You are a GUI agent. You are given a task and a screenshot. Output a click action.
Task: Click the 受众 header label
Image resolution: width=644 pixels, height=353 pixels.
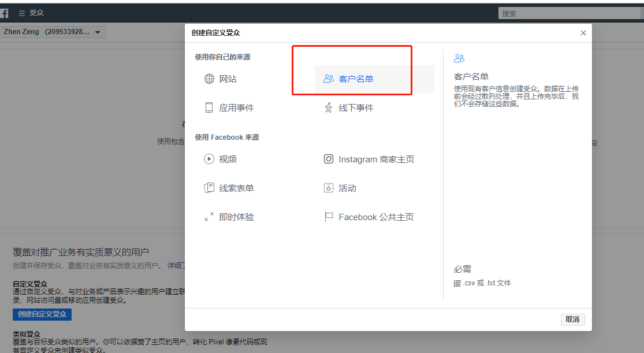[36, 13]
